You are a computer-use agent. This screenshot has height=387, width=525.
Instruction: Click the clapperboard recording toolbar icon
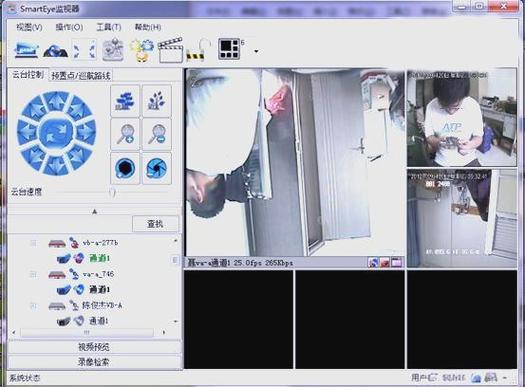[x=170, y=50]
